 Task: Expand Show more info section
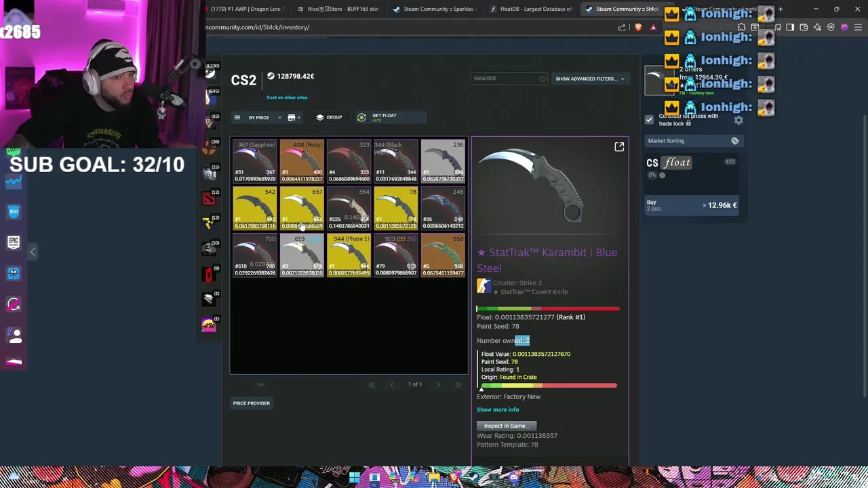coord(498,409)
